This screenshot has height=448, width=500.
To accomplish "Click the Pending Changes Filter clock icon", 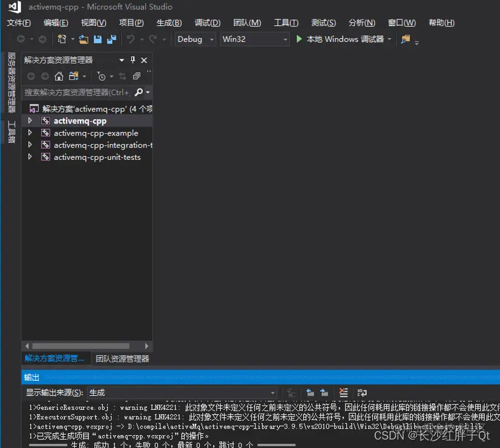I will [x=102, y=76].
